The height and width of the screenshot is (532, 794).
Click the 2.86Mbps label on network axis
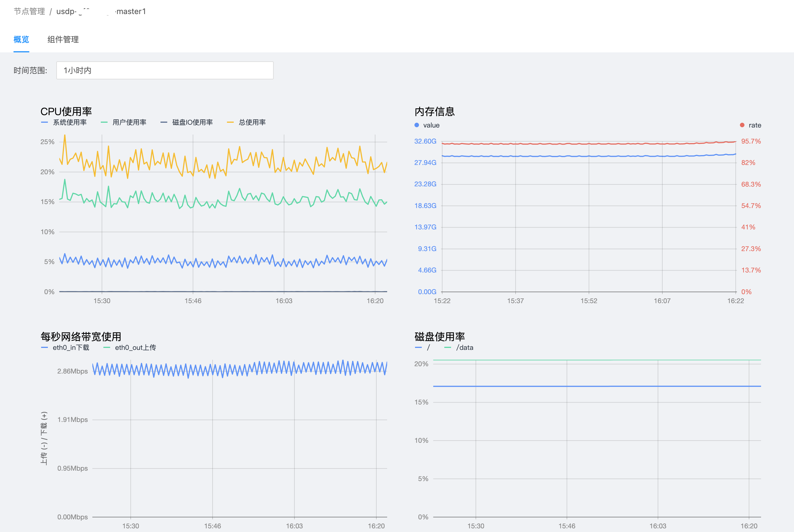pyautogui.click(x=73, y=371)
